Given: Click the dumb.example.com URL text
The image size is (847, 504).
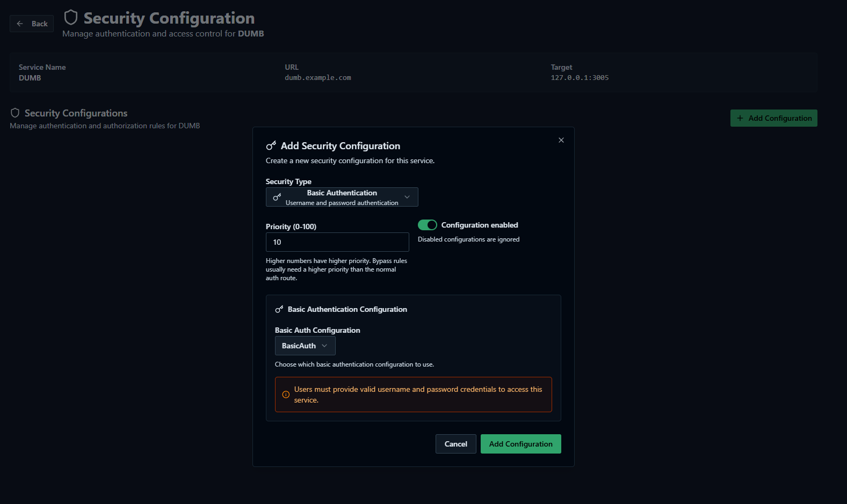Looking at the screenshot, I should [318, 78].
